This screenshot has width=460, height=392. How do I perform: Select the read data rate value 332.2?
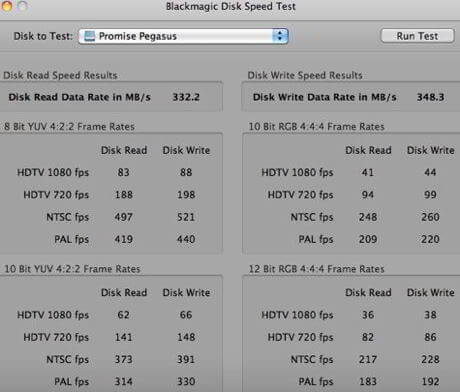click(x=186, y=97)
